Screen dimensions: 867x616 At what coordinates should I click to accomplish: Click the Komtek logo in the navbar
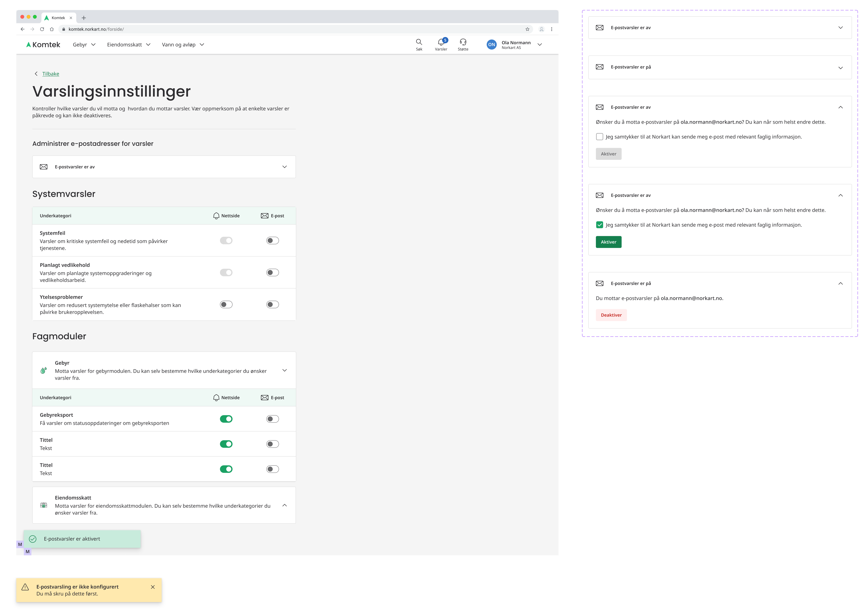pos(43,45)
